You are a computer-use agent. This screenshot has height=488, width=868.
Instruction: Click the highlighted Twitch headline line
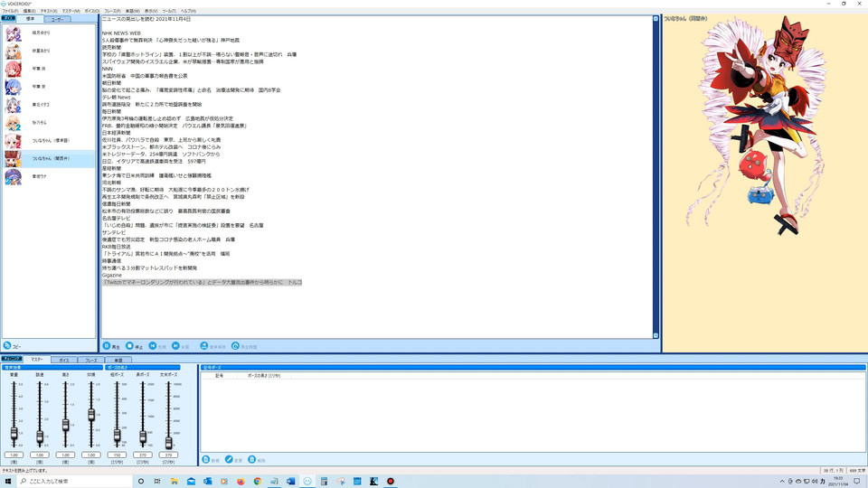point(202,282)
